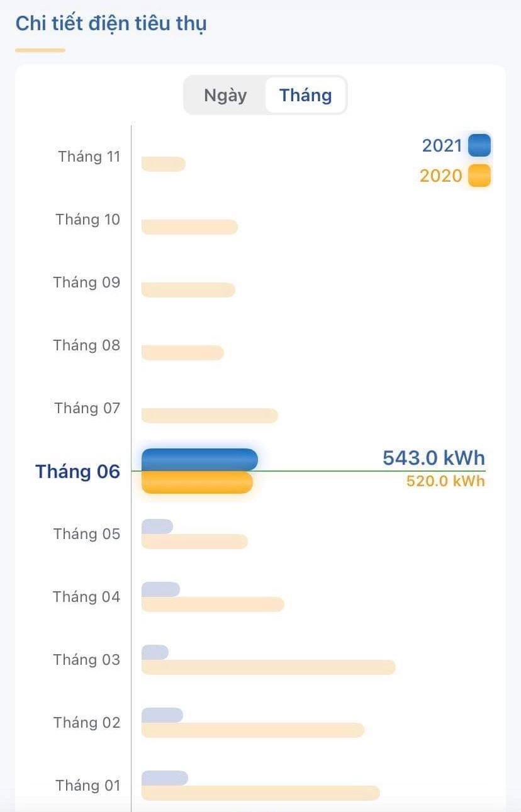Click the blue 2021 legend swatch
The height and width of the screenshot is (812, 521).
tap(479, 145)
